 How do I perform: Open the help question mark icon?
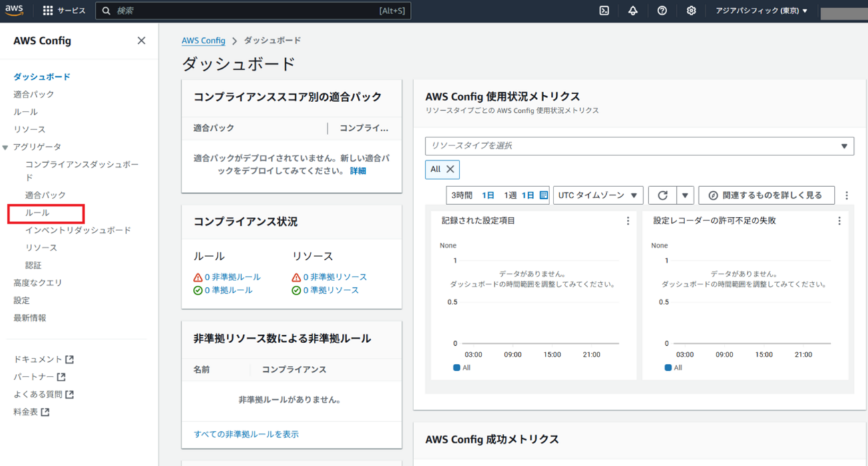point(662,11)
